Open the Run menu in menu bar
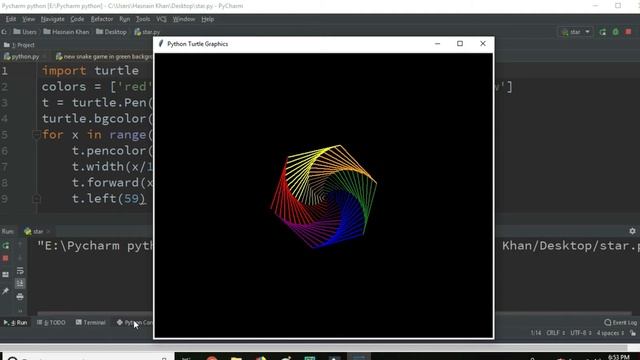640x360 pixels. [x=124, y=19]
